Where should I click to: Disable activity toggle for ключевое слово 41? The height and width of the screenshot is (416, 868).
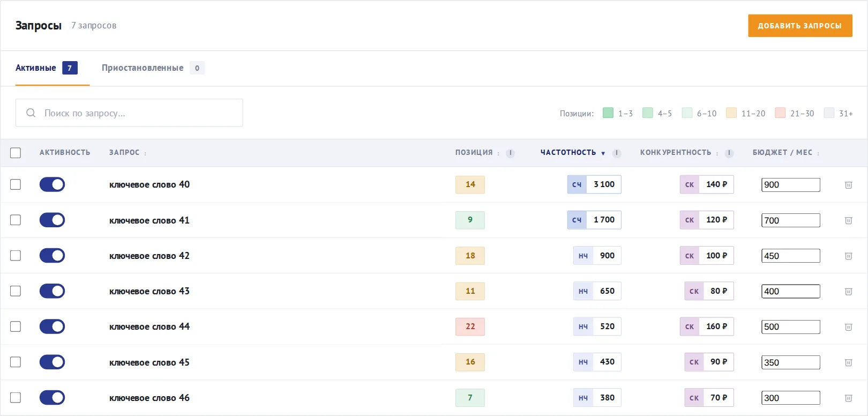point(52,220)
